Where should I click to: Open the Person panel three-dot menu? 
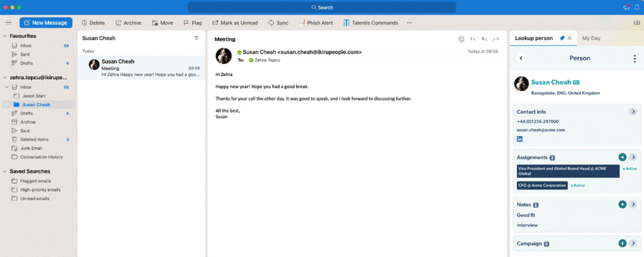(634, 58)
